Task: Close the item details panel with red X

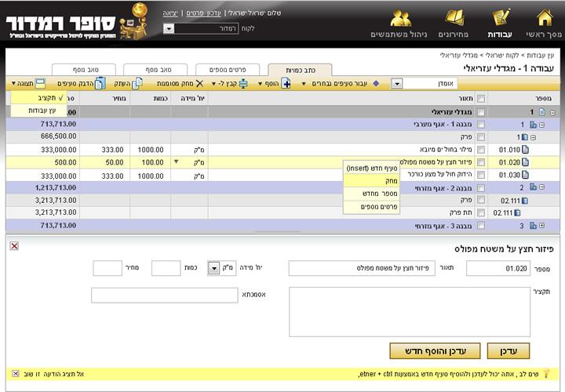Action: coord(14,246)
